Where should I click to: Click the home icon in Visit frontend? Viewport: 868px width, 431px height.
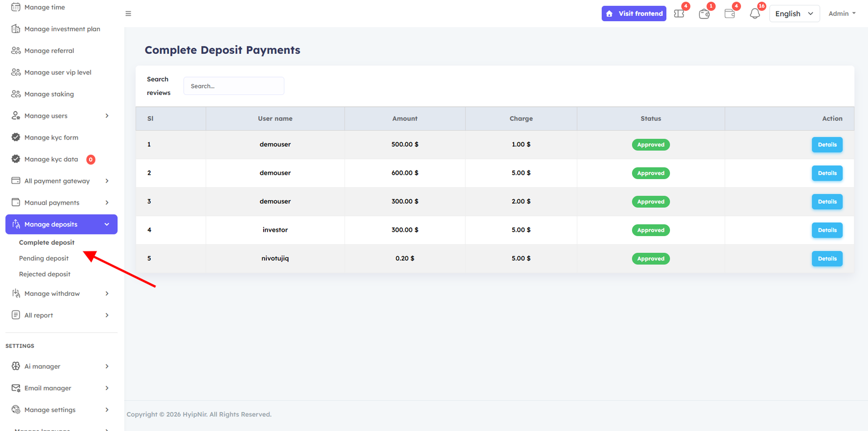pos(610,14)
